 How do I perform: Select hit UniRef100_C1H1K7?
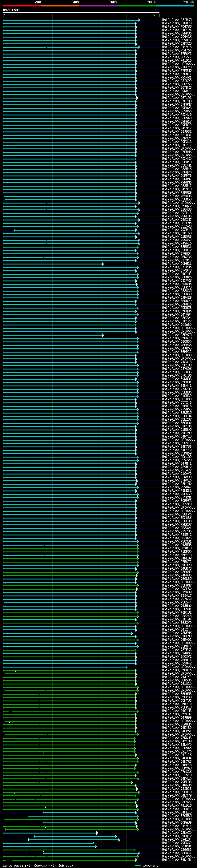[x=177, y=321]
